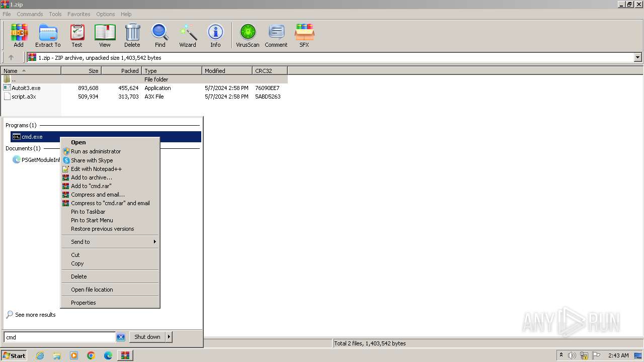Choose Properties in the context menu
The width and height of the screenshot is (644, 362).
110,303
